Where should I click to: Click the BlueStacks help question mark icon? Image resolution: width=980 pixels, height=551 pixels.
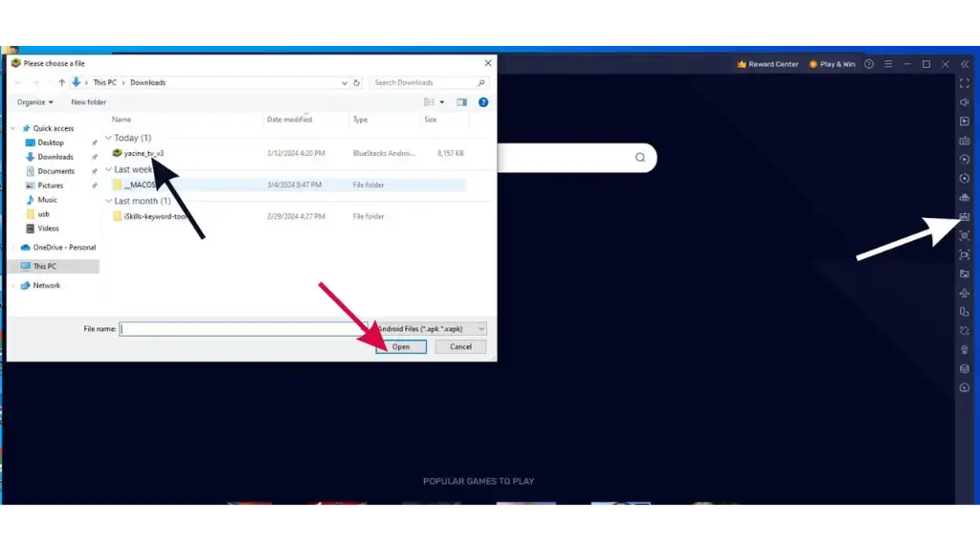(869, 64)
